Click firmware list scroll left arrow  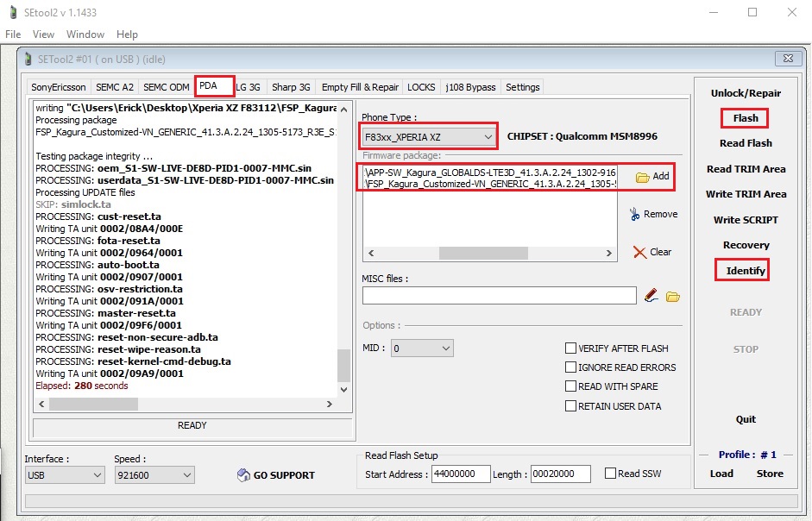pyautogui.click(x=371, y=253)
